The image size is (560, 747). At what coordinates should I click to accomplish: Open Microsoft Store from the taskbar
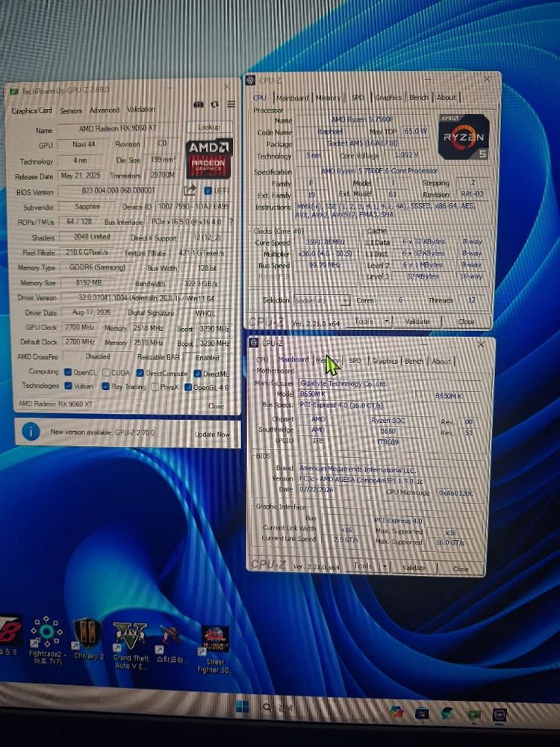pos(422,713)
